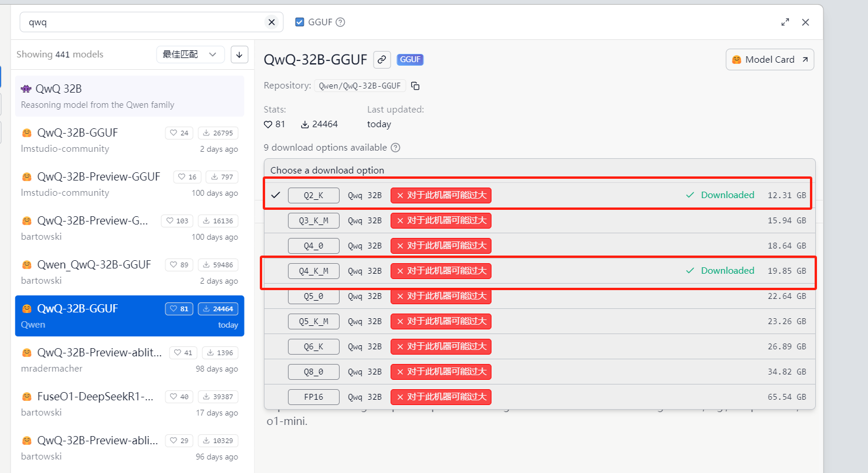Click the red too-large warning on Q8_0 row
The image size is (868, 473).
click(x=441, y=372)
